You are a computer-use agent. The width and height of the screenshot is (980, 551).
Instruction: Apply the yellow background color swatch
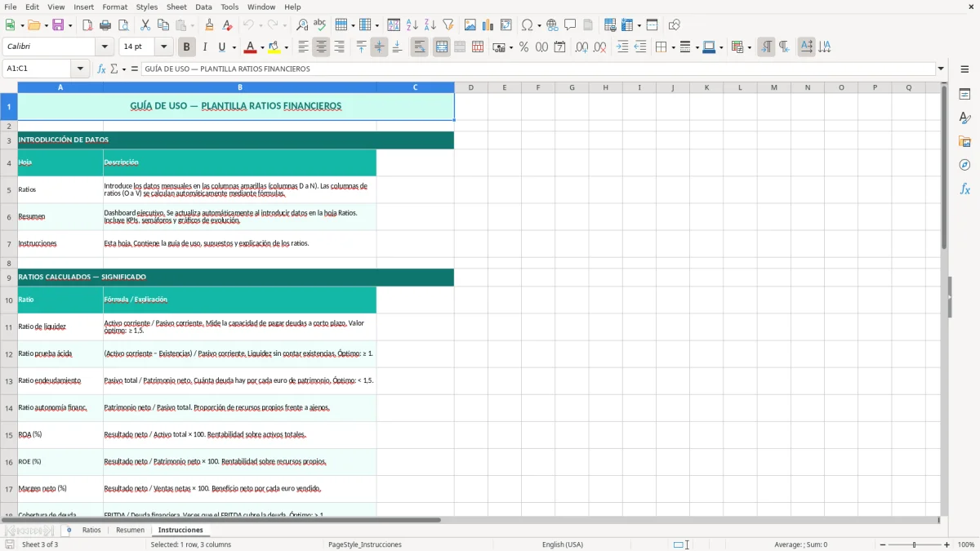pos(275,47)
